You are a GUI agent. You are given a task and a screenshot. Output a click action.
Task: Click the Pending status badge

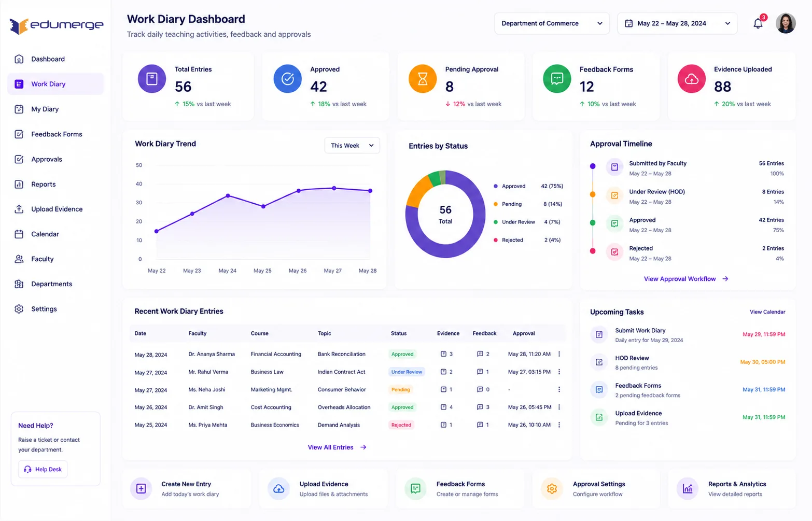(x=400, y=389)
